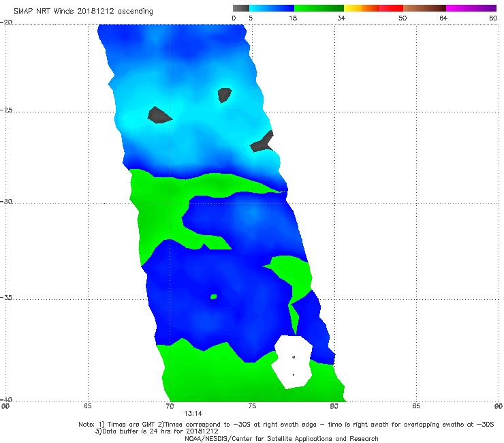Click the longitude label '70'
This screenshot has height=443, width=504.
coord(170,406)
